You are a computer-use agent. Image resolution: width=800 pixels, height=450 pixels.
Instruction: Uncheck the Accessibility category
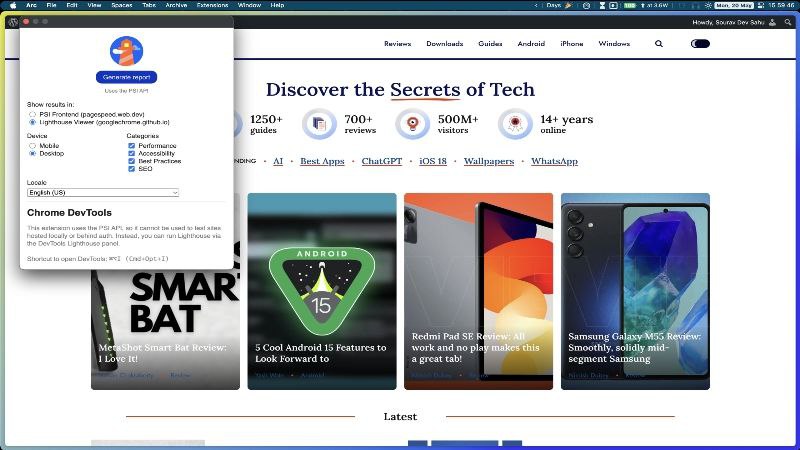(x=132, y=154)
